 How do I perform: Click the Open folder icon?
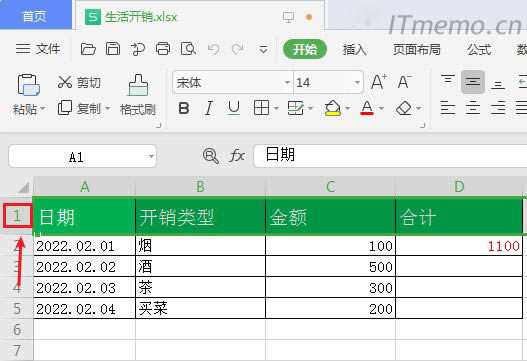[88, 49]
